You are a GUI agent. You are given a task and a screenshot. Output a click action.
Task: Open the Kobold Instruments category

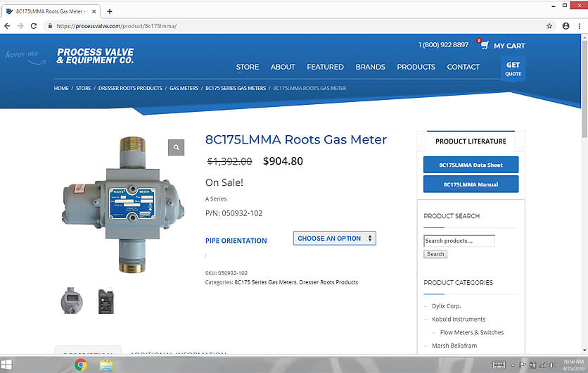pos(459,319)
